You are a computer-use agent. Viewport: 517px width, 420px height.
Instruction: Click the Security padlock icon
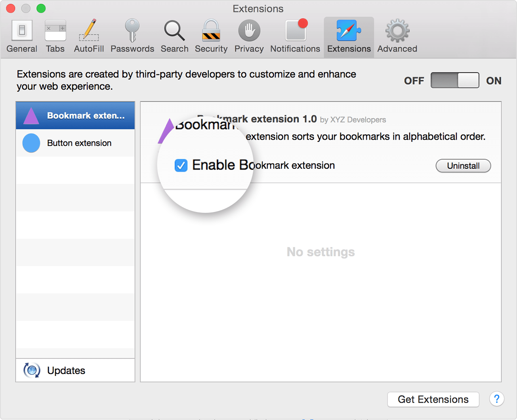pos(211,37)
